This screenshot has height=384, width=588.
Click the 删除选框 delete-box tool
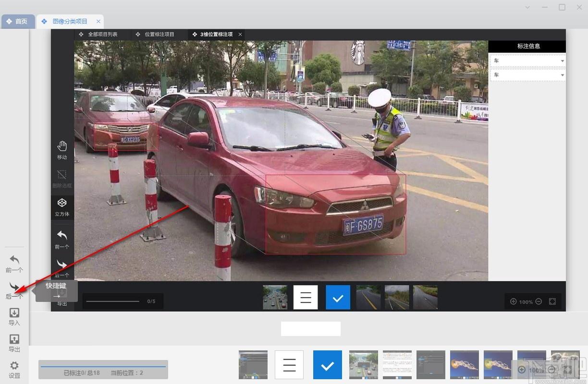coord(62,178)
